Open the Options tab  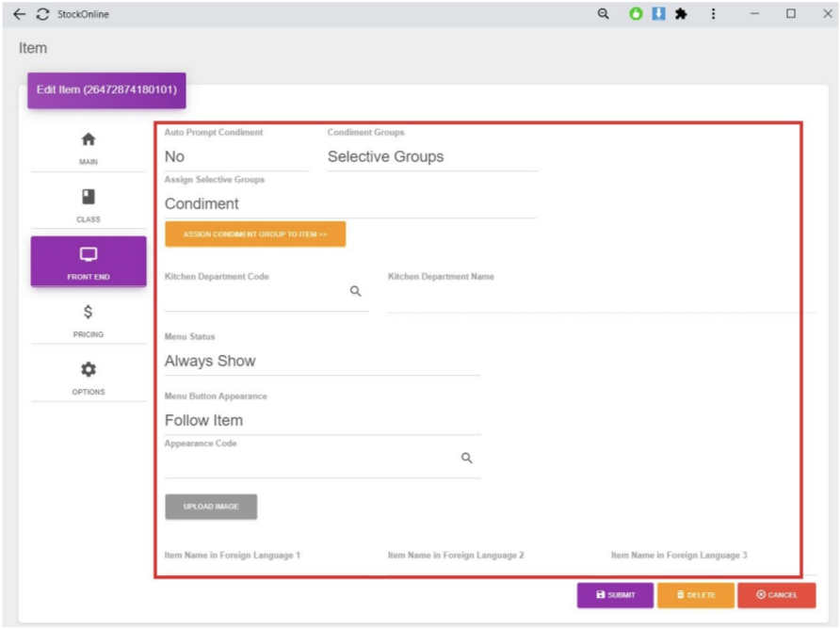click(89, 378)
